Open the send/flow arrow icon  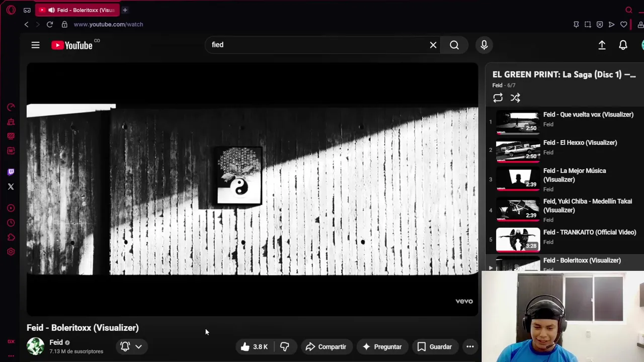611,24
